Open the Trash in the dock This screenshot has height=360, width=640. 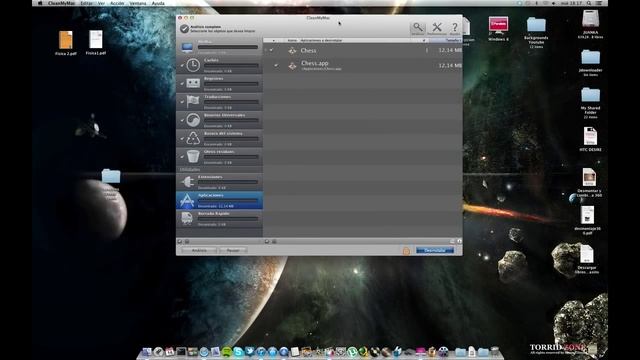495,351
